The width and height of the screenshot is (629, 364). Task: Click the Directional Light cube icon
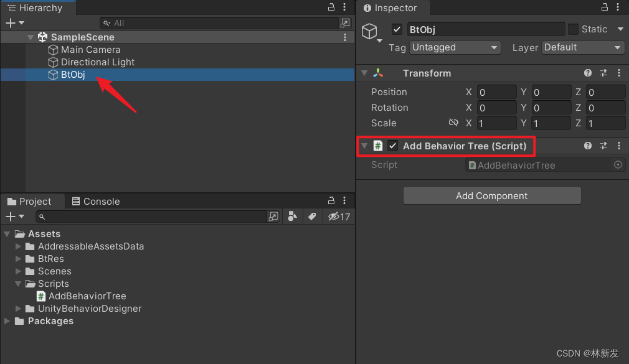point(53,62)
